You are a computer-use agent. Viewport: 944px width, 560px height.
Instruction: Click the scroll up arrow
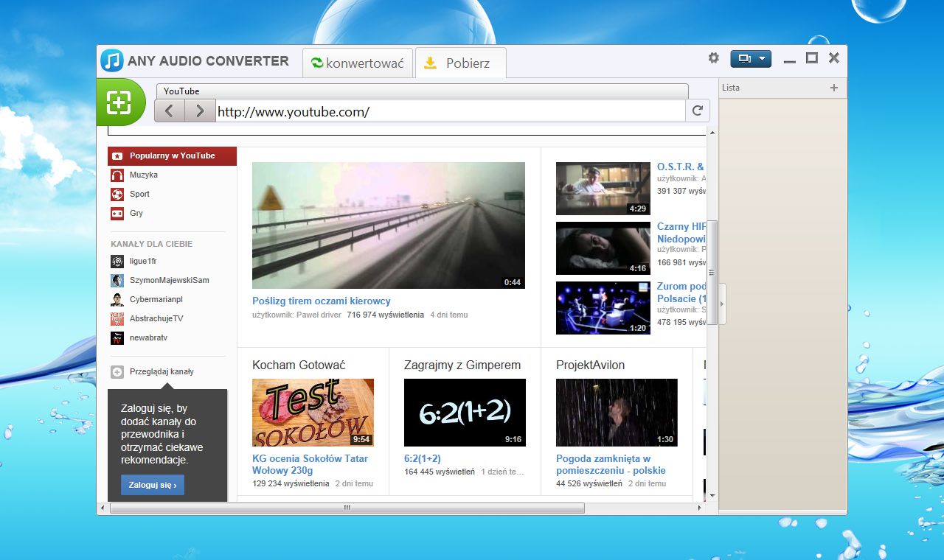tap(712, 133)
